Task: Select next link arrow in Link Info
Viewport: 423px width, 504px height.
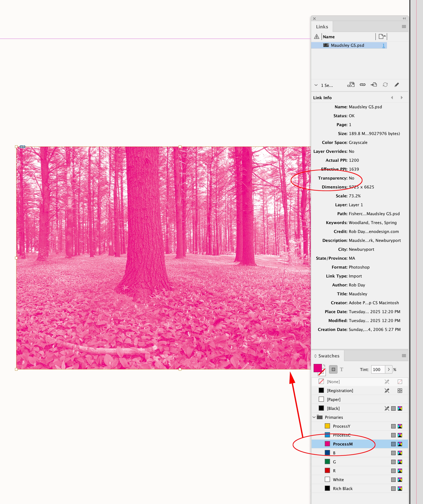Action: (x=402, y=98)
